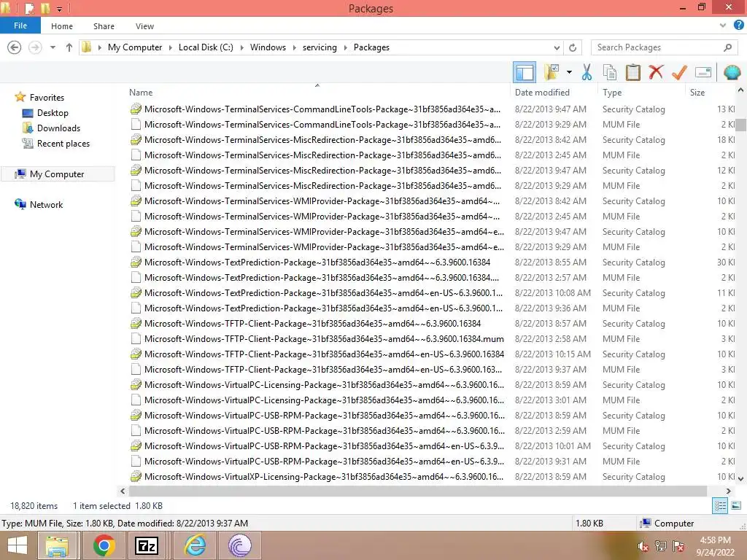Image resolution: width=747 pixels, height=560 pixels.
Task: Open Classic Explorer settings shell icon
Action: [x=732, y=72]
